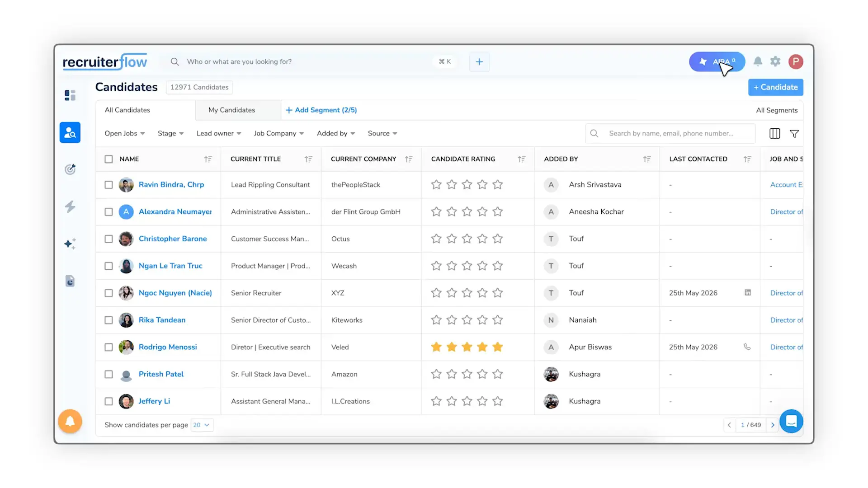Expand the Added by filter dropdown
This screenshot has height=488, width=868.
coord(336,133)
